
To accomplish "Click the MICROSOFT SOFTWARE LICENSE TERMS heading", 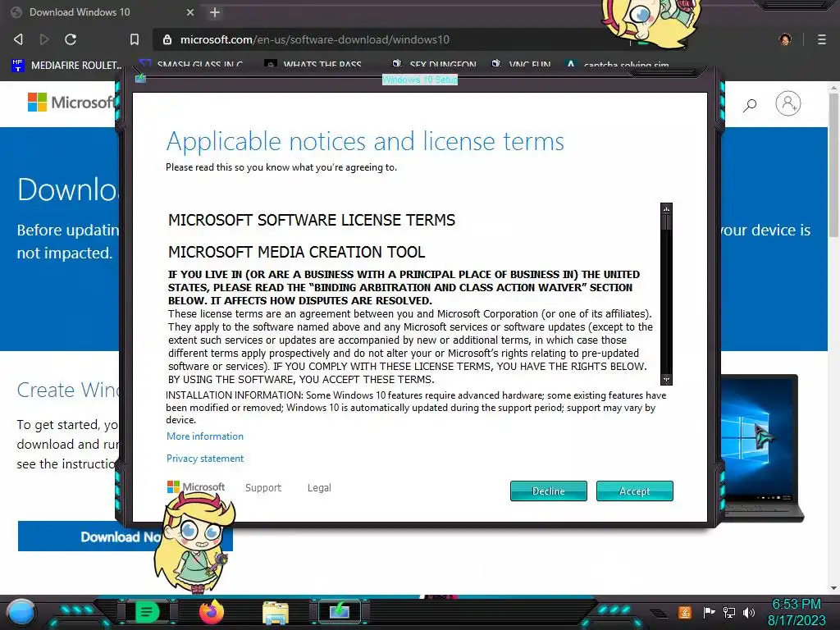I will click(x=312, y=220).
